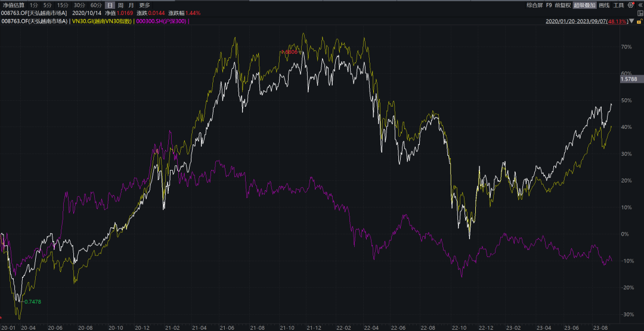
Task: Open the 综合屏 view
Action: point(534,5)
